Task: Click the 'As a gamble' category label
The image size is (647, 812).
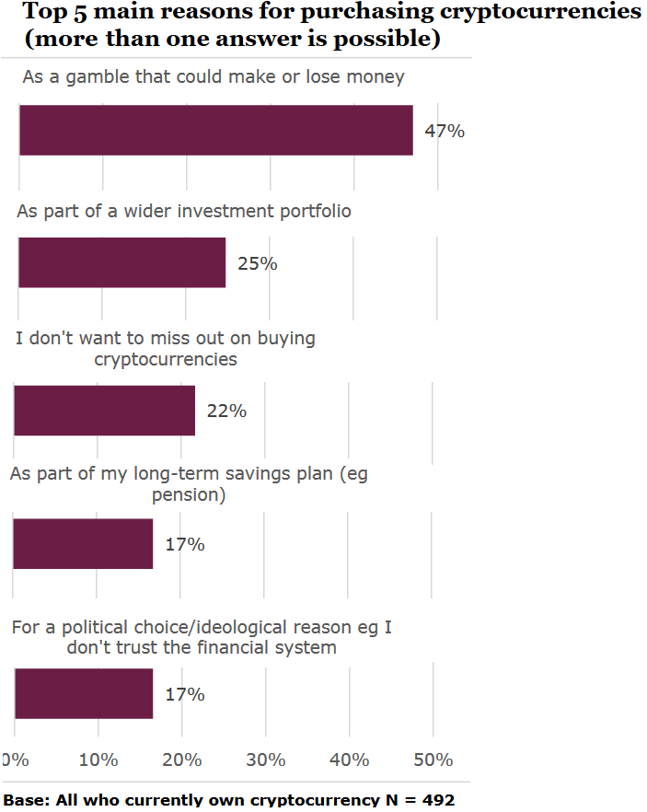Action: pyautogui.click(x=214, y=76)
